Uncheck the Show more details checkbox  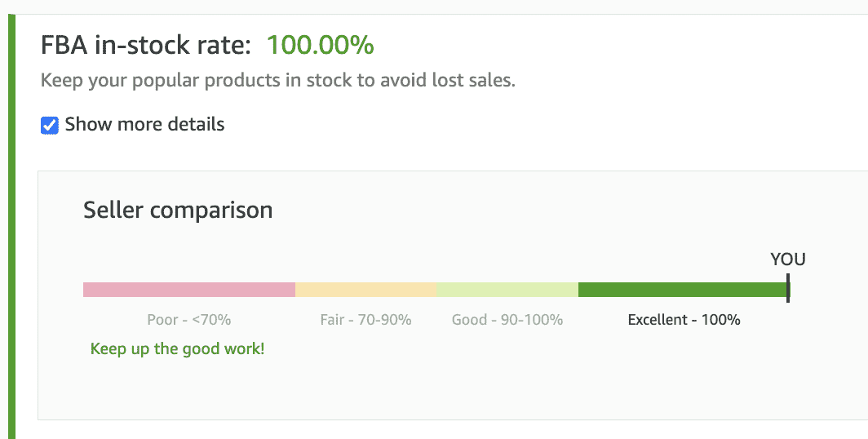[x=50, y=126]
